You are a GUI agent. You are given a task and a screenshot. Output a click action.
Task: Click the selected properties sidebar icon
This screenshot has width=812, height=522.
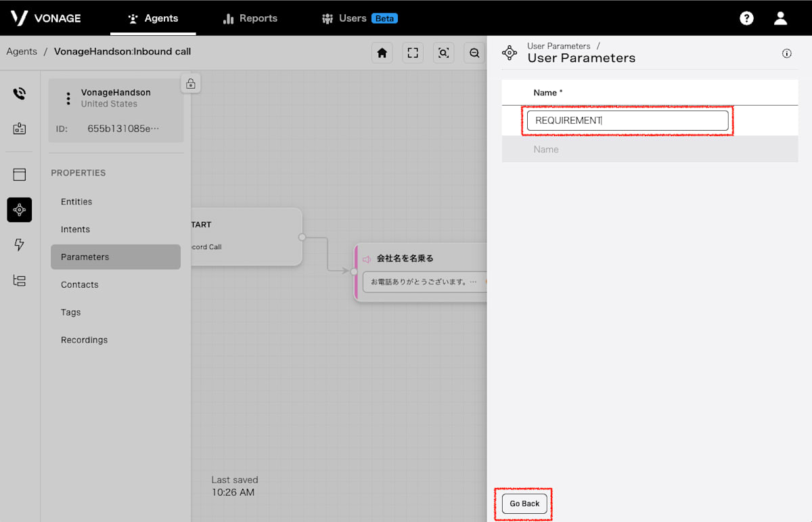(20, 210)
